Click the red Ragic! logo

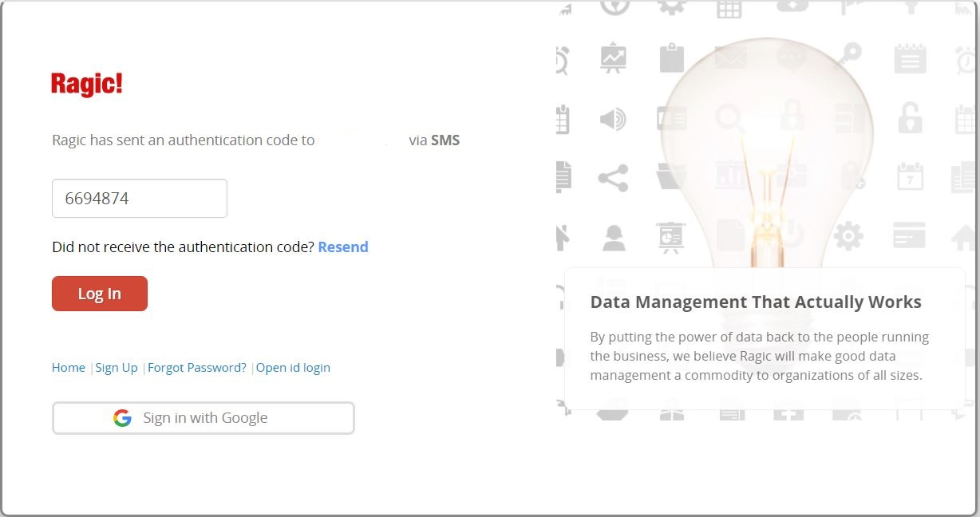coord(87,84)
